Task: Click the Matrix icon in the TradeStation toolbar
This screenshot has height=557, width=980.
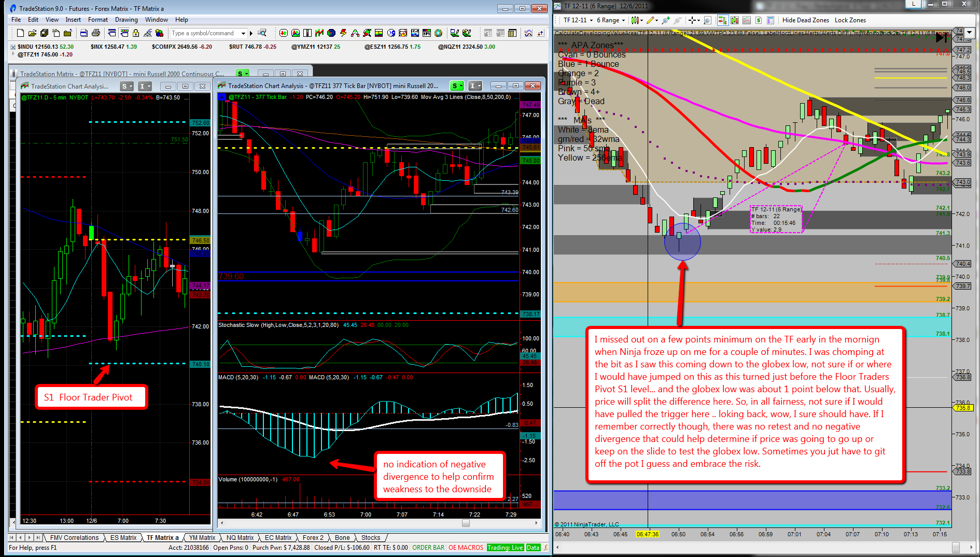Action: 307,33
